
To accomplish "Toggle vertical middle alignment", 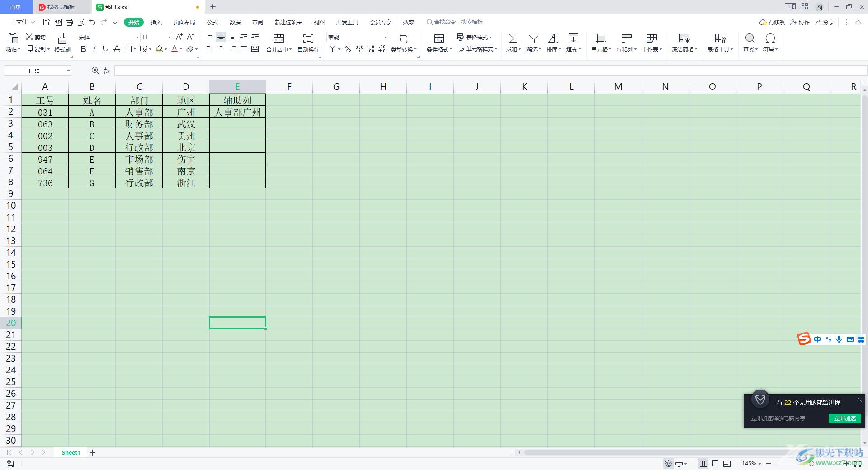I will click(221, 37).
